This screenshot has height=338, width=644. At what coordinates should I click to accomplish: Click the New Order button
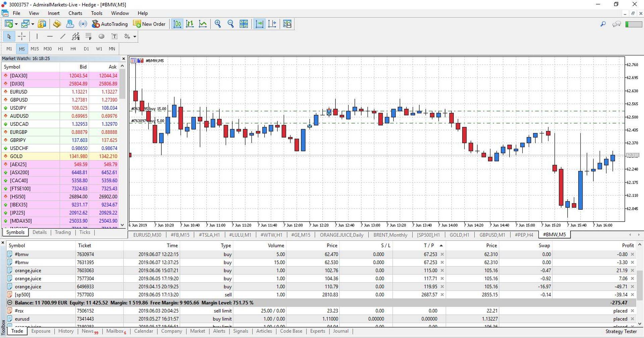149,24
